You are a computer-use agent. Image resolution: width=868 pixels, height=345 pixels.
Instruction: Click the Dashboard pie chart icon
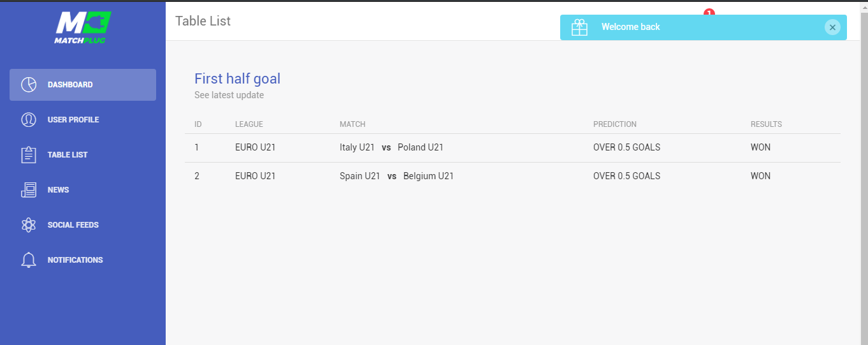[x=29, y=85]
